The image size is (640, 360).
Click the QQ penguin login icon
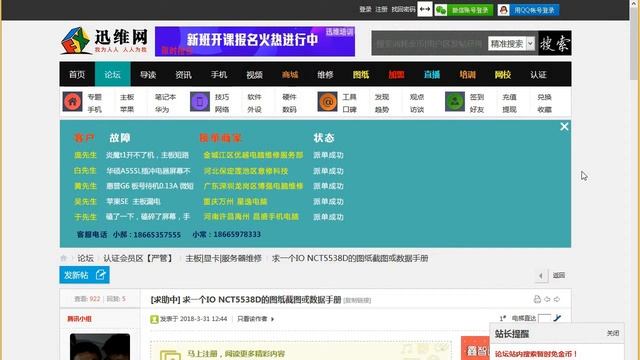click(x=503, y=10)
